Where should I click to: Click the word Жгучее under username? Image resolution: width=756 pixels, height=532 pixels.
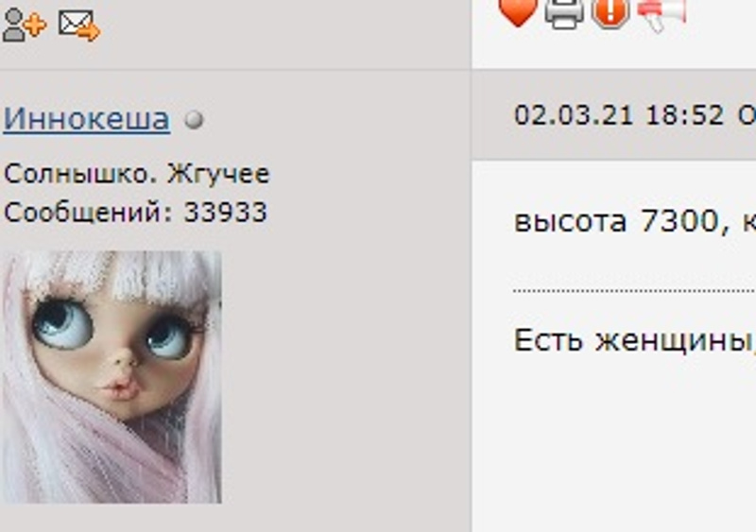pos(218,174)
